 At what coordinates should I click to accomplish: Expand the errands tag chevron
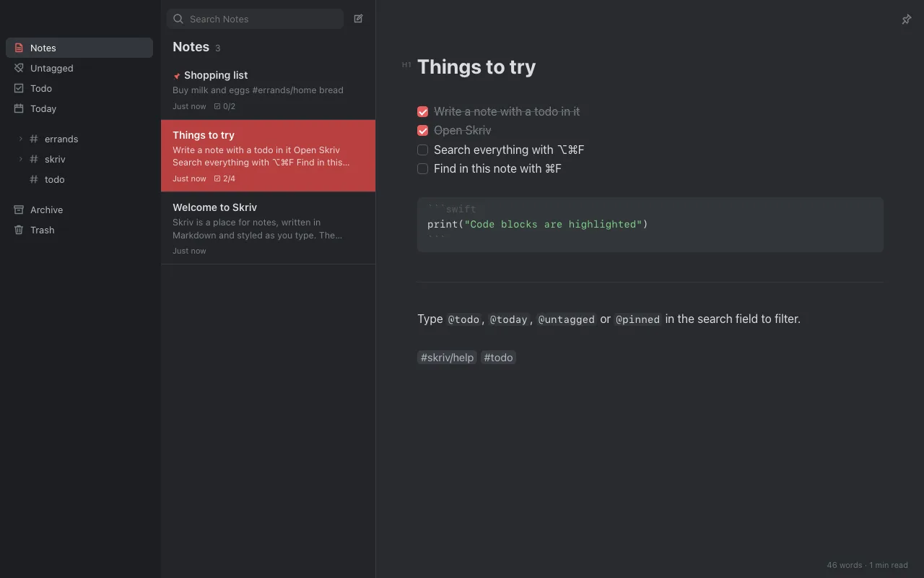pyautogui.click(x=20, y=139)
